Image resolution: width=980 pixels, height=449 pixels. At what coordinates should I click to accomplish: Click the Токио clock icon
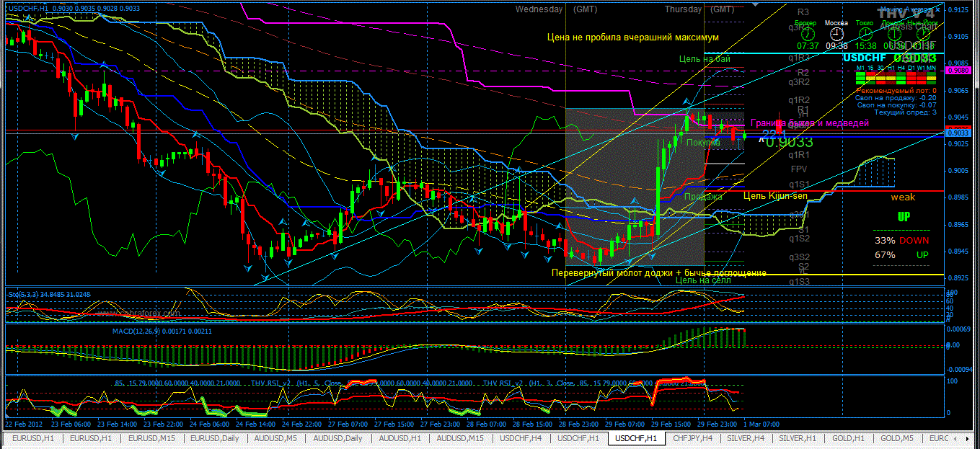pos(865,34)
